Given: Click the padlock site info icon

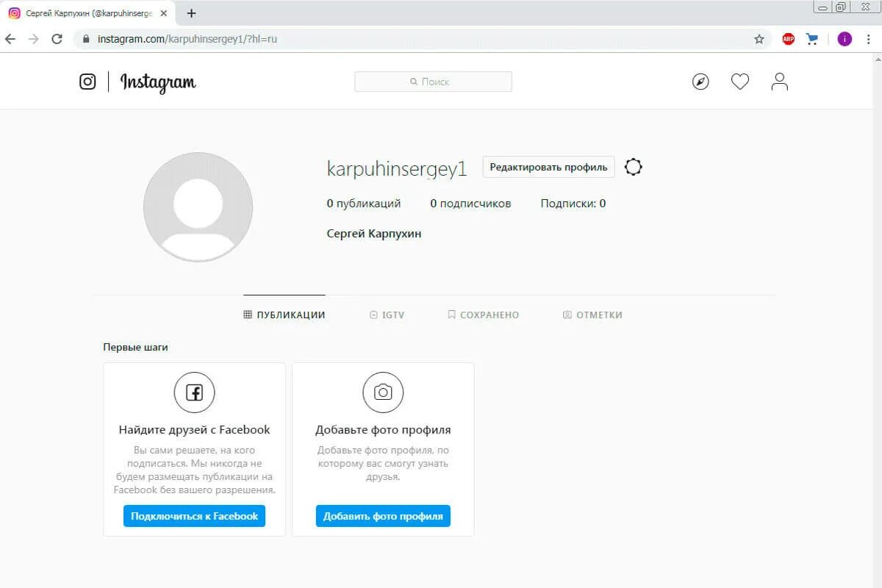Looking at the screenshot, I should pyautogui.click(x=86, y=39).
